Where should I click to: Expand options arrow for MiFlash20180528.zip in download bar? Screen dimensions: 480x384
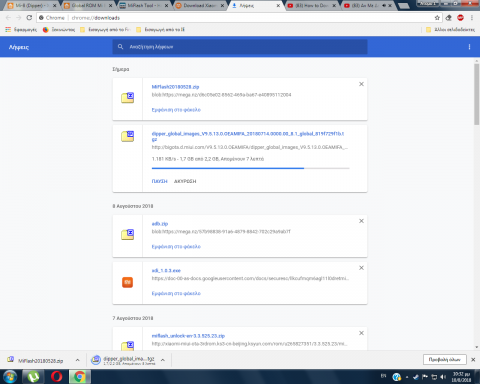point(77,360)
